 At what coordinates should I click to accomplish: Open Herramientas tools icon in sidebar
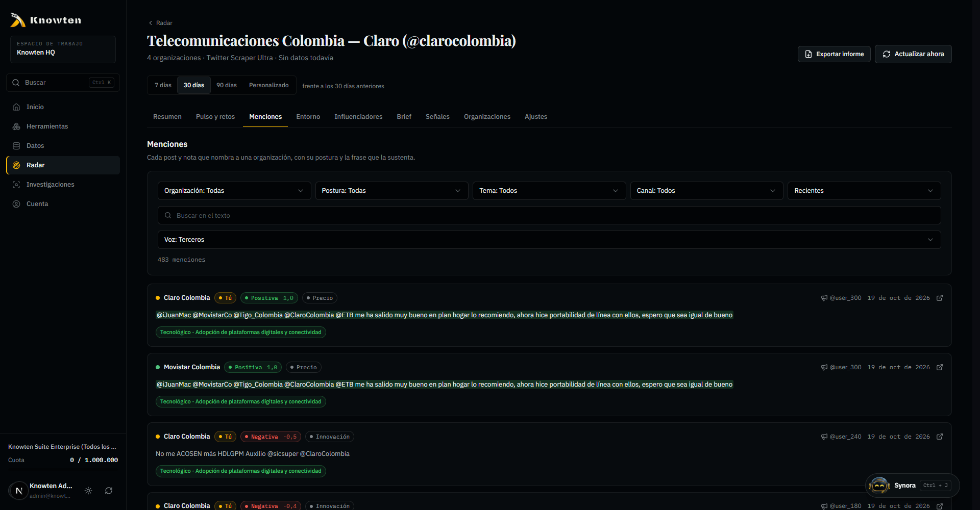pos(16,126)
